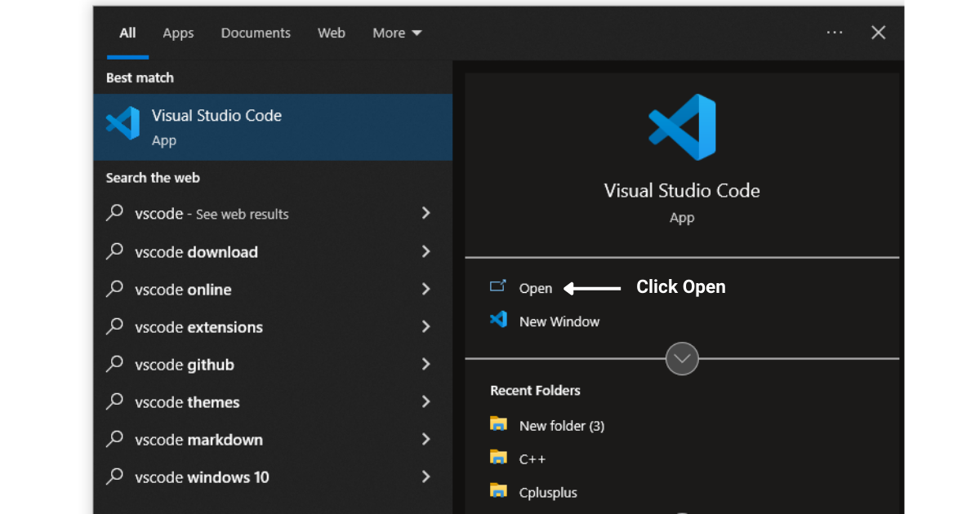Switch to the Documents tab

[256, 33]
